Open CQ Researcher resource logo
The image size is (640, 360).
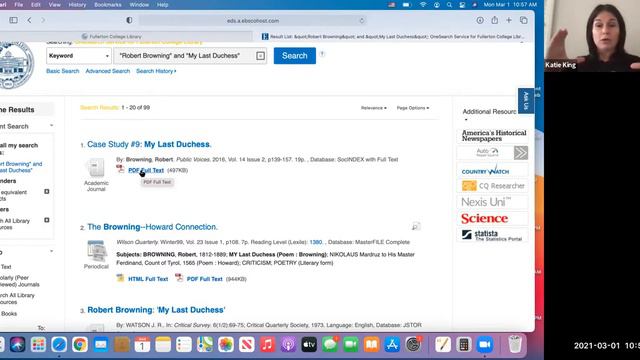[x=493, y=186]
